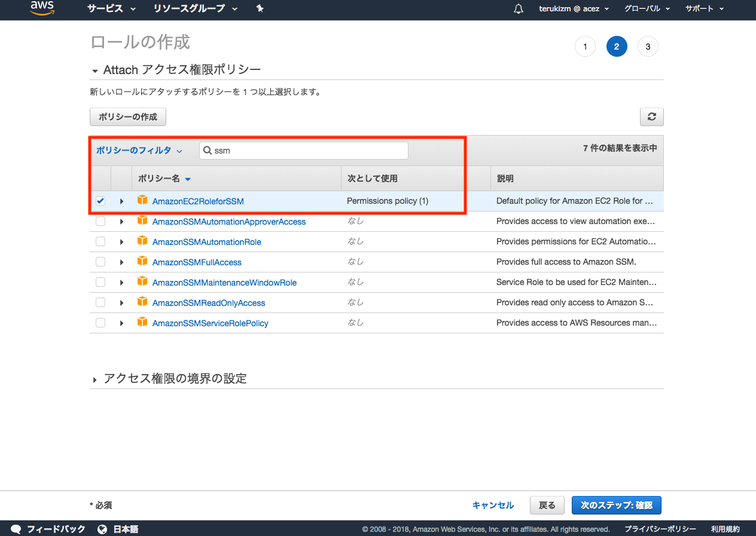
Task: Open the 利用規約 footer link
Action: pyautogui.click(x=725, y=529)
